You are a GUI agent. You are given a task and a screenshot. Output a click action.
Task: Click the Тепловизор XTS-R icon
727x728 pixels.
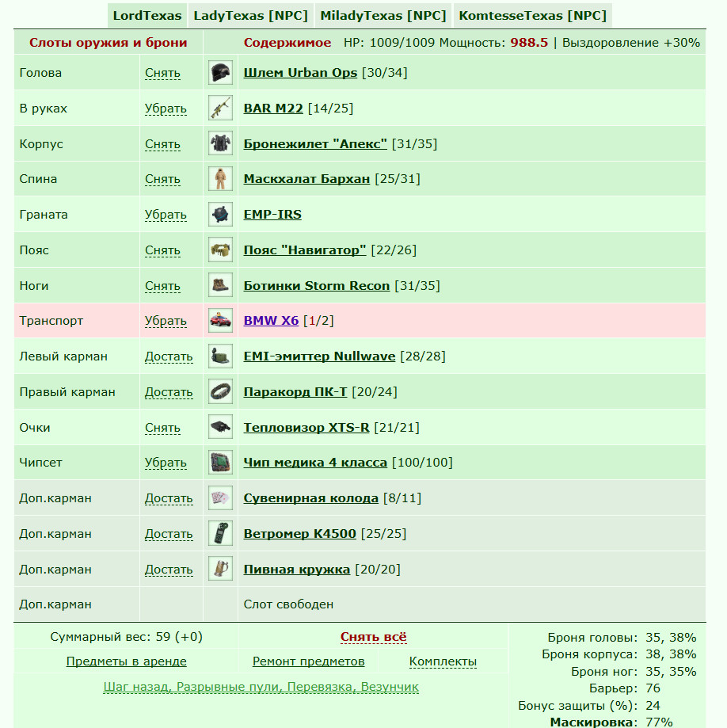[220, 427]
